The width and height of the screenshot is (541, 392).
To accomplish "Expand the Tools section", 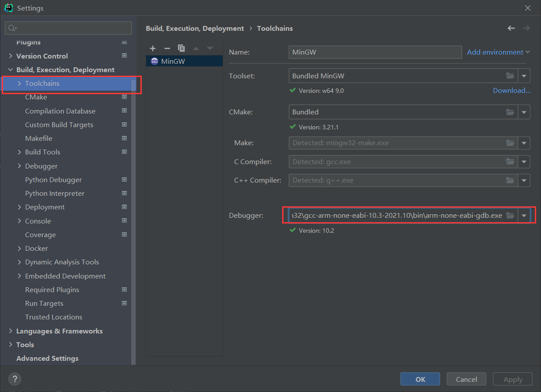I will coord(11,344).
